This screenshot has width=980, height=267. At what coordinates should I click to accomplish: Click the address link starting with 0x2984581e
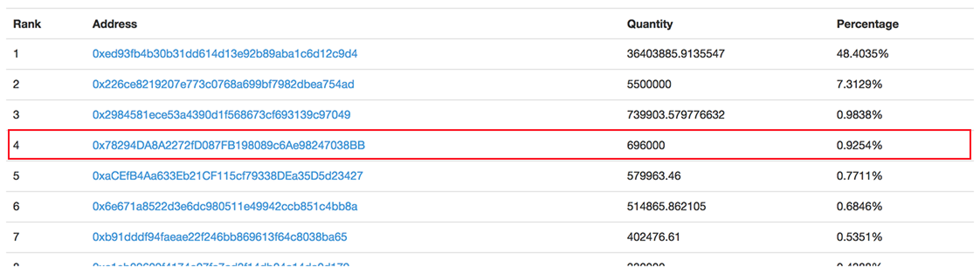point(221,115)
